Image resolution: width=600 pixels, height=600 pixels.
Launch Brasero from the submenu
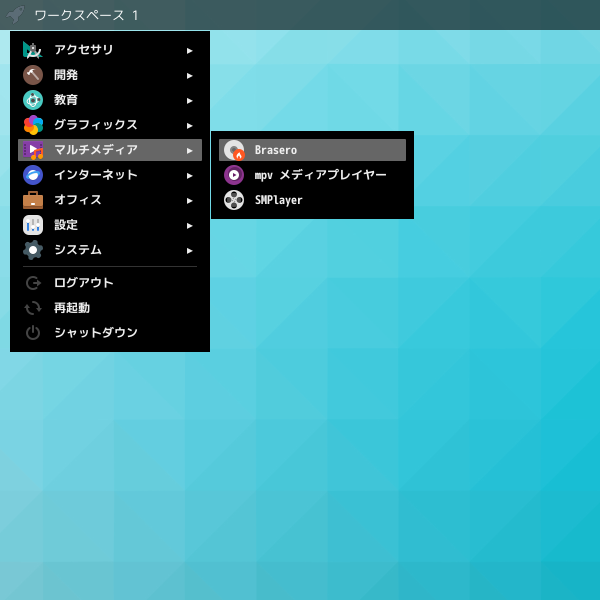pos(312,150)
